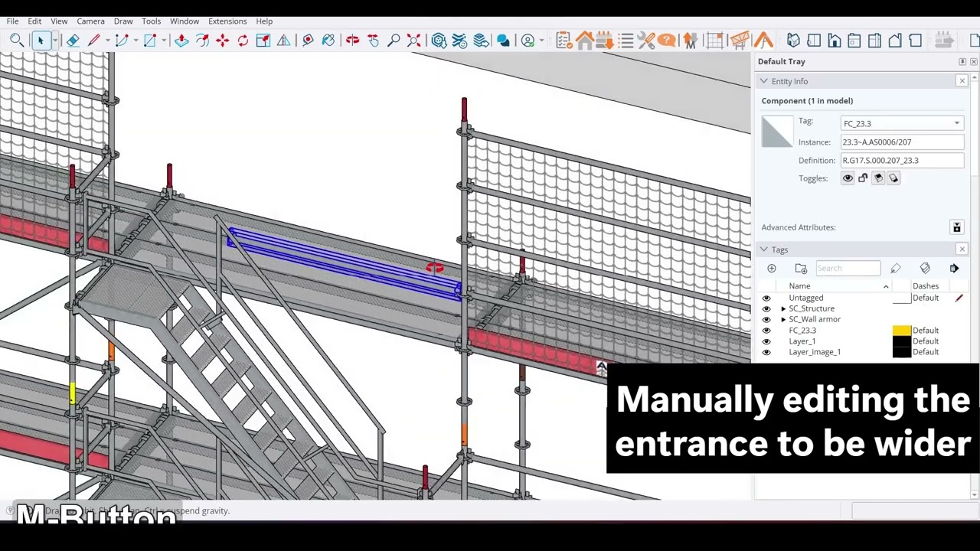Open the 3D Warehouse icon
The width and height of the screenshot is (980, 551).
tap(439, 41)
